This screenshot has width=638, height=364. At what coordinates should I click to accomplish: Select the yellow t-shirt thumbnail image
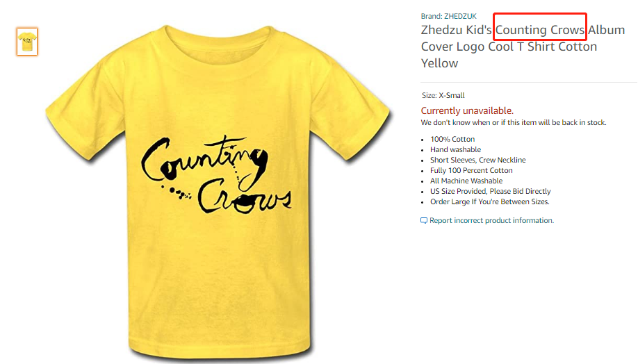click(27, 42)
